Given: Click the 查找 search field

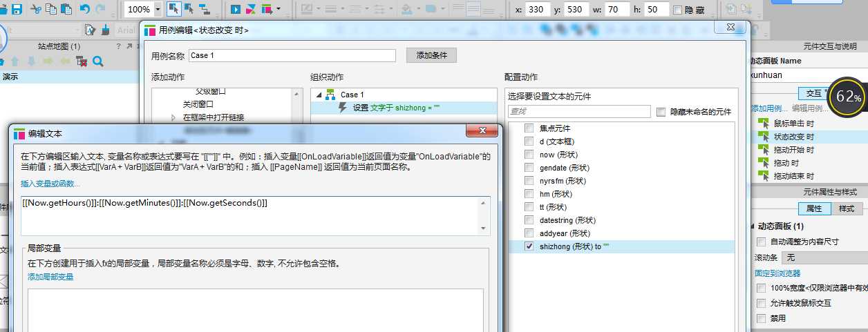Looking at the screenshot, I should click(579, 111).
